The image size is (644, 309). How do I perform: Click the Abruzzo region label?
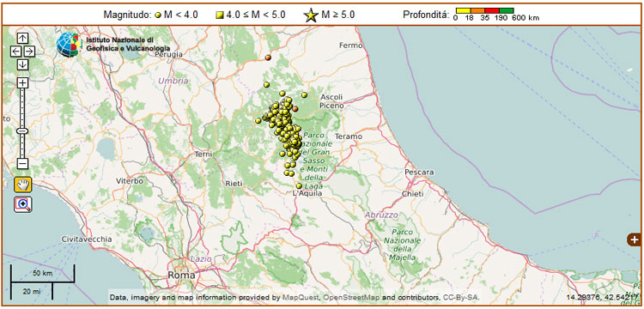tap(381, 215)
